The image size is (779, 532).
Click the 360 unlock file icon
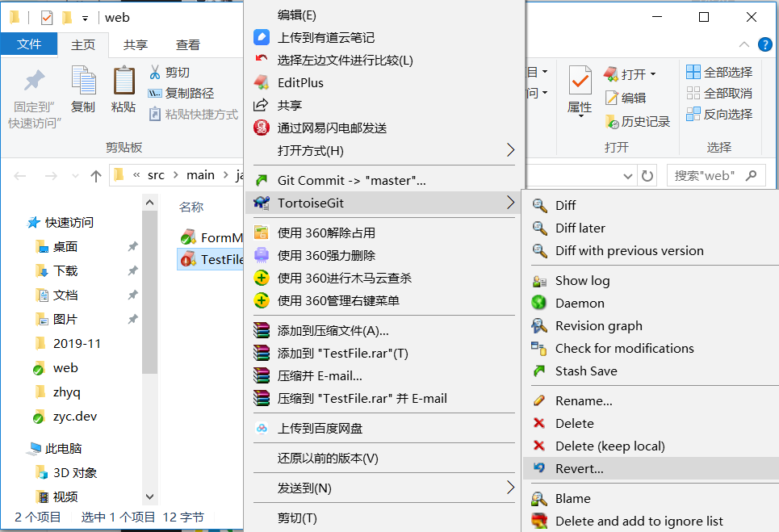pos(262,232)
